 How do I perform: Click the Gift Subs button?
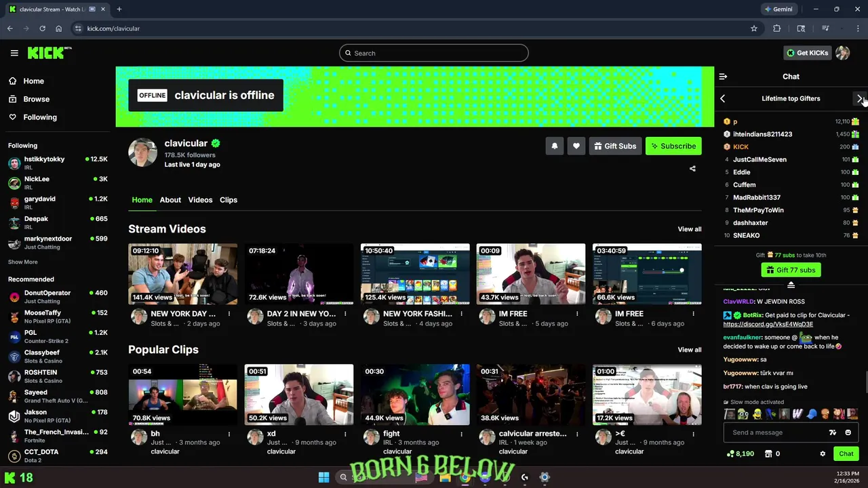coord(615,146)
